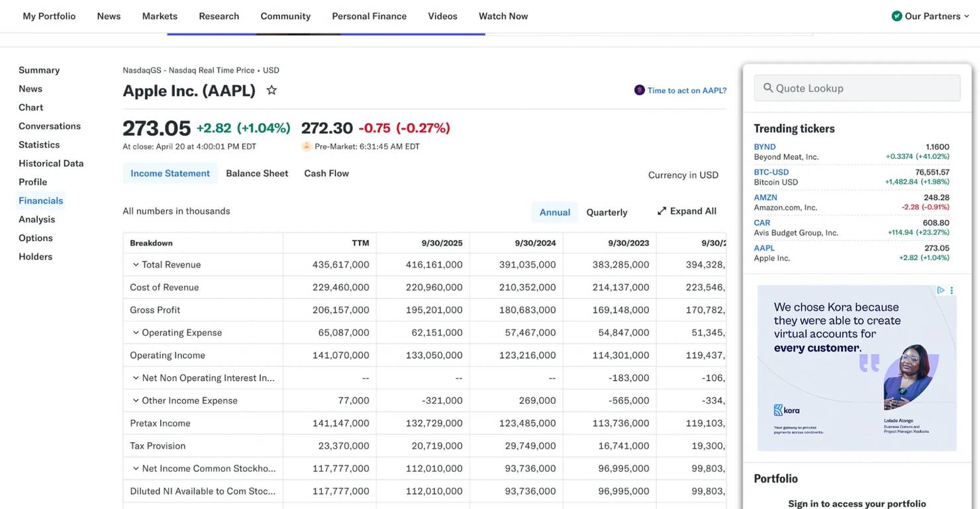Click the magnifier icon in Quote Lookup
Screen dimensions: 980x509
[x=768, y=88]
